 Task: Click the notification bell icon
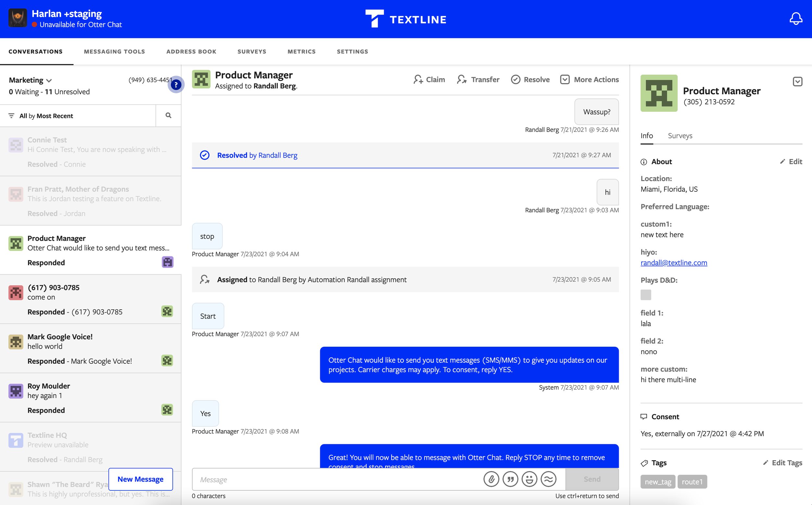point(796,19)
